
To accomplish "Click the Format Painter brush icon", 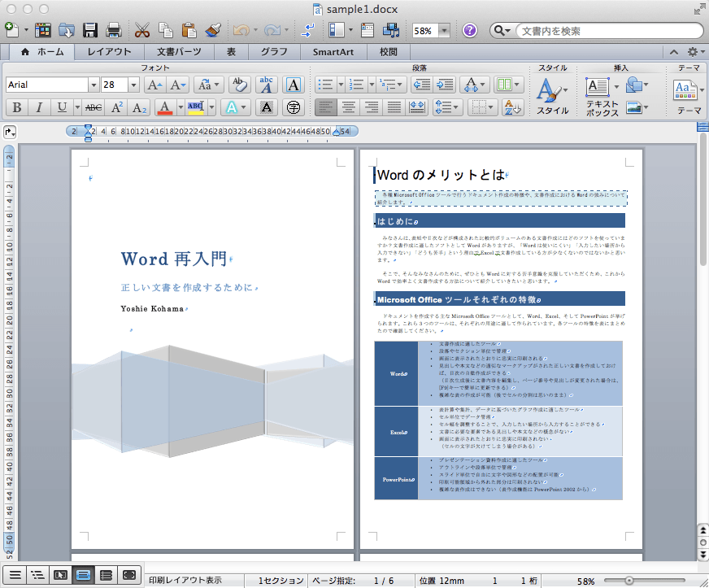I will click(212, 31).
